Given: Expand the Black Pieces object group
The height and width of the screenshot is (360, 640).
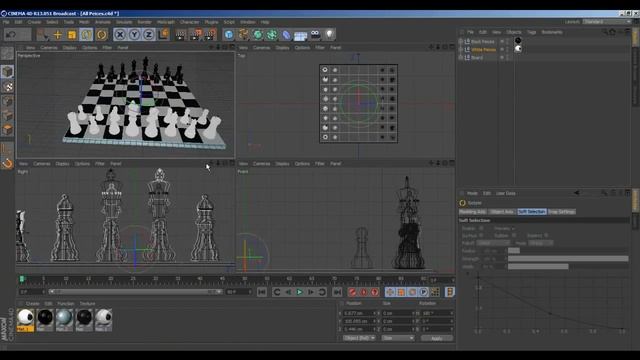Looking at the screenshot, I should point(461,41).
